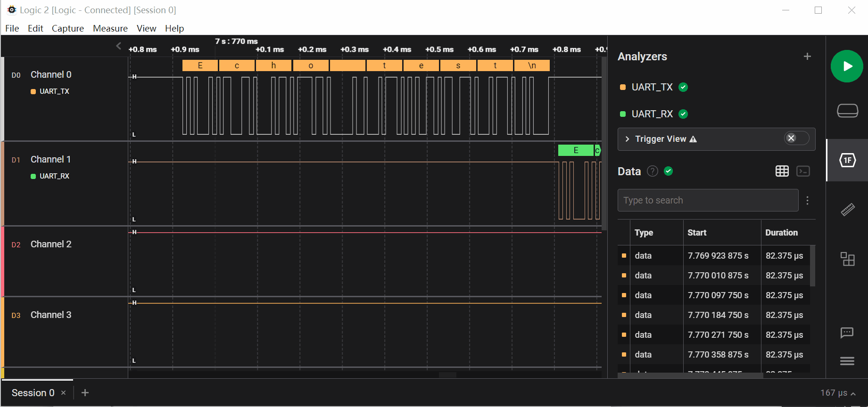868x407 pixels.
Task: Select data row starting 7.770 184 750 s
Action: [714, 315]
